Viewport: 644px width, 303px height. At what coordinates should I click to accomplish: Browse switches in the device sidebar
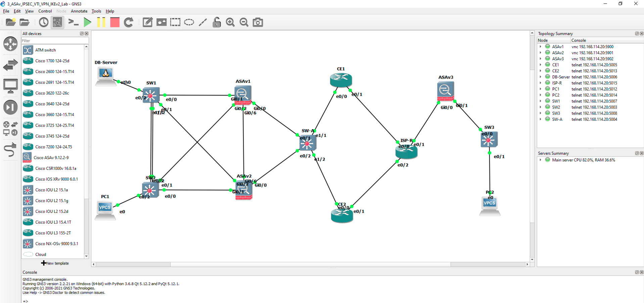[10, 65]
